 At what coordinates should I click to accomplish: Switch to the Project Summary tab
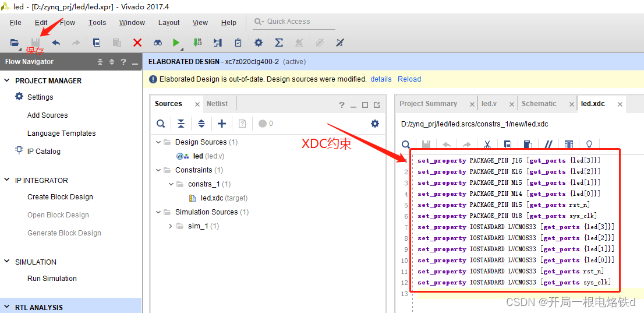coord(428,104)
